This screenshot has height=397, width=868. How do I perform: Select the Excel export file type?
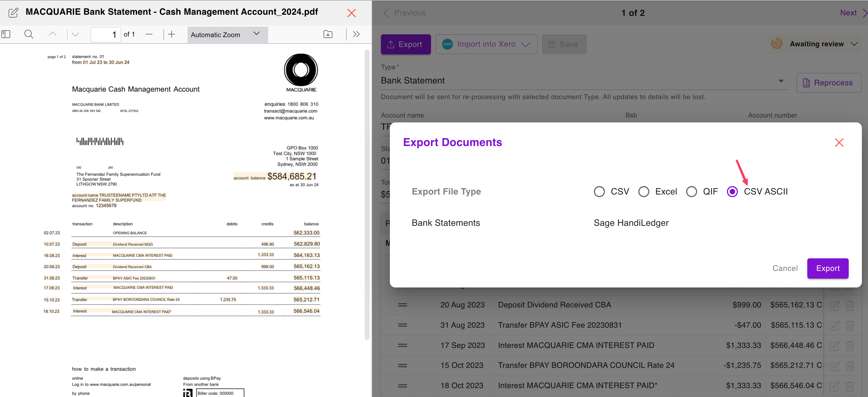[644, 191]
